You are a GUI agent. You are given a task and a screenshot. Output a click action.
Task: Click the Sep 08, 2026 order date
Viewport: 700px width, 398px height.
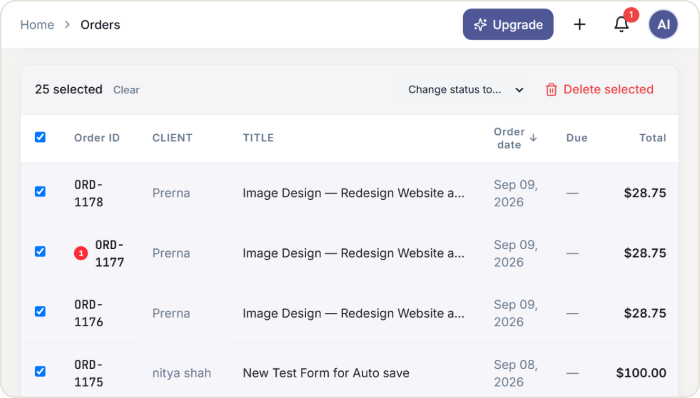(x=516, y=373)
